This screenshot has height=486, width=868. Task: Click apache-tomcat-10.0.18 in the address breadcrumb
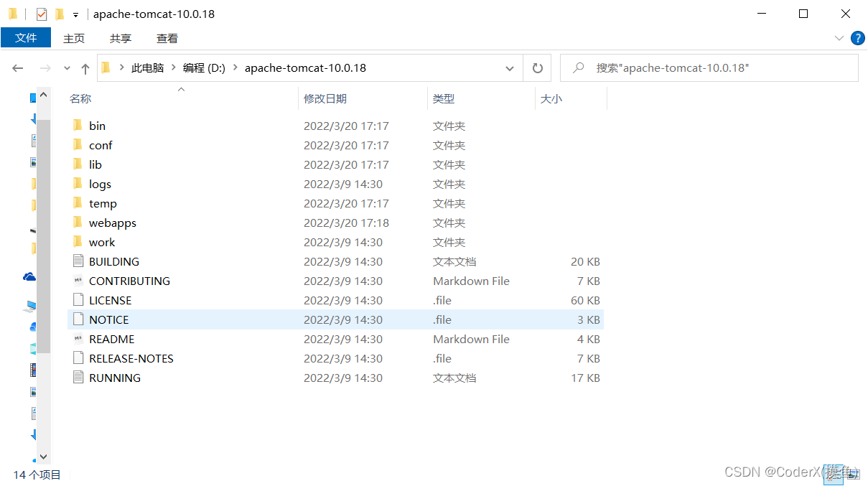[x=305, y=67]
